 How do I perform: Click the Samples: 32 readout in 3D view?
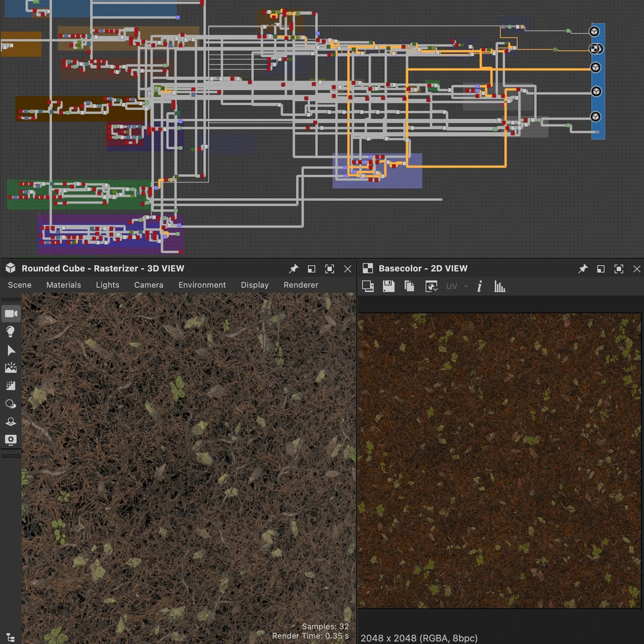click(x=325, y=626)
